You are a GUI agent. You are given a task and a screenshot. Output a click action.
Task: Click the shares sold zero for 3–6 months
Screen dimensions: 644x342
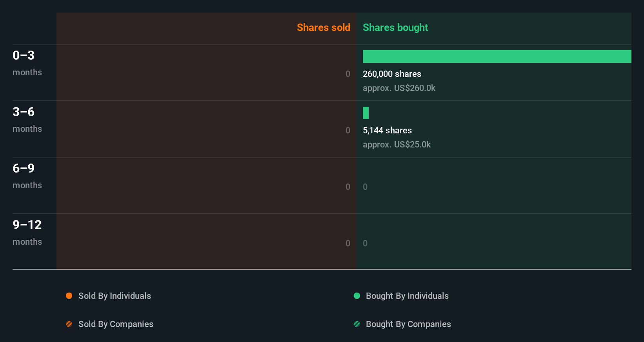point(348,130)
